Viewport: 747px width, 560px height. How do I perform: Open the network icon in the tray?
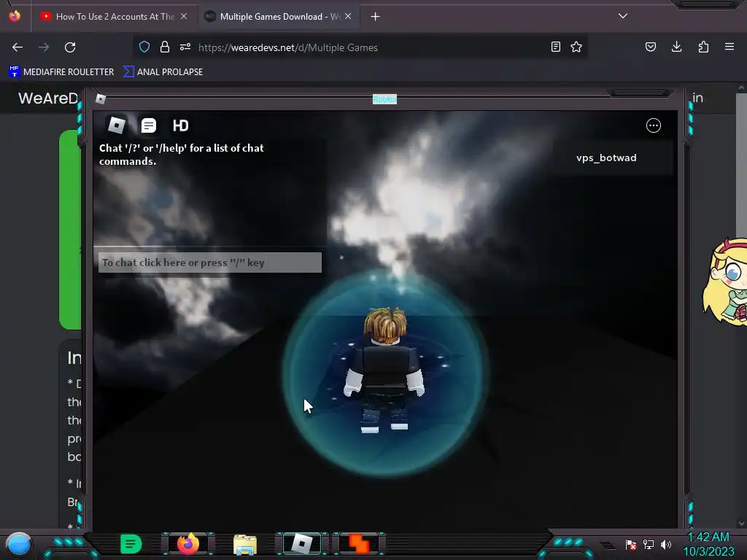[649, 544]
